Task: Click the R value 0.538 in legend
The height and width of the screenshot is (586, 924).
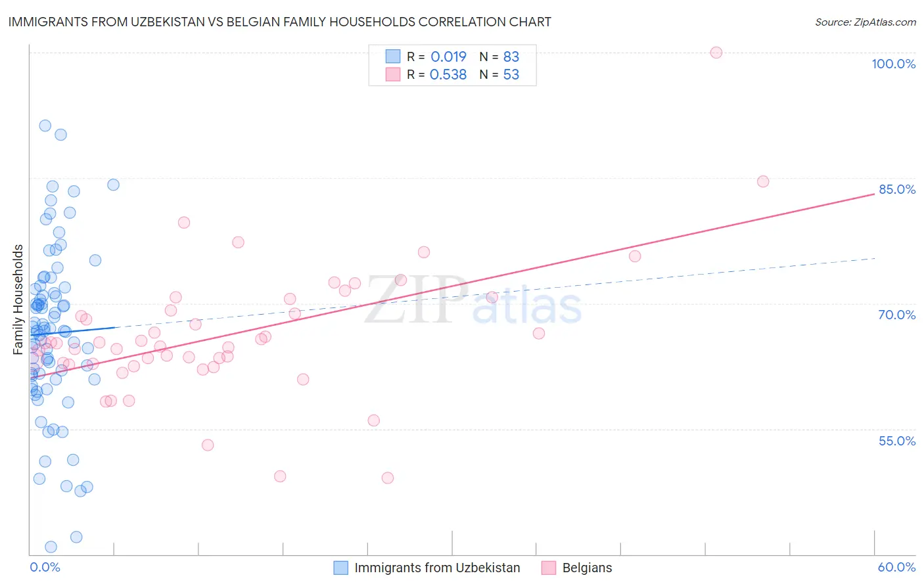Action: click(448, 74)
